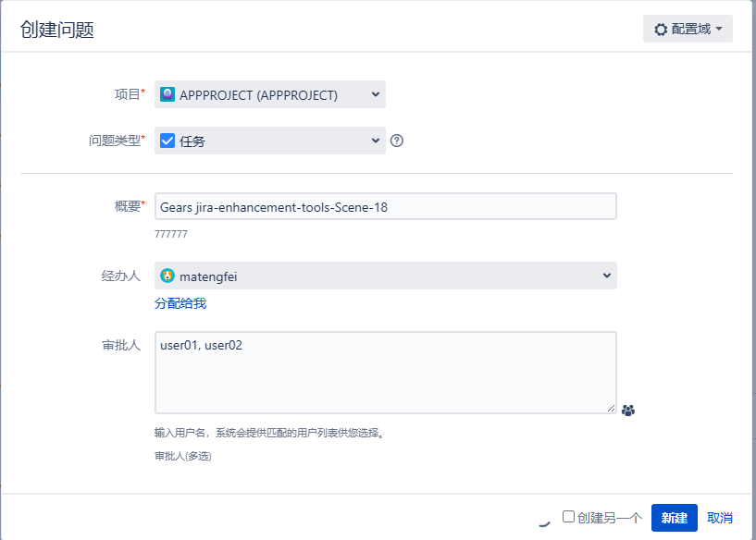The image size is (756, 540).
Task: Expand the 经办人 dropdown arrow
Action: point(606,276)
